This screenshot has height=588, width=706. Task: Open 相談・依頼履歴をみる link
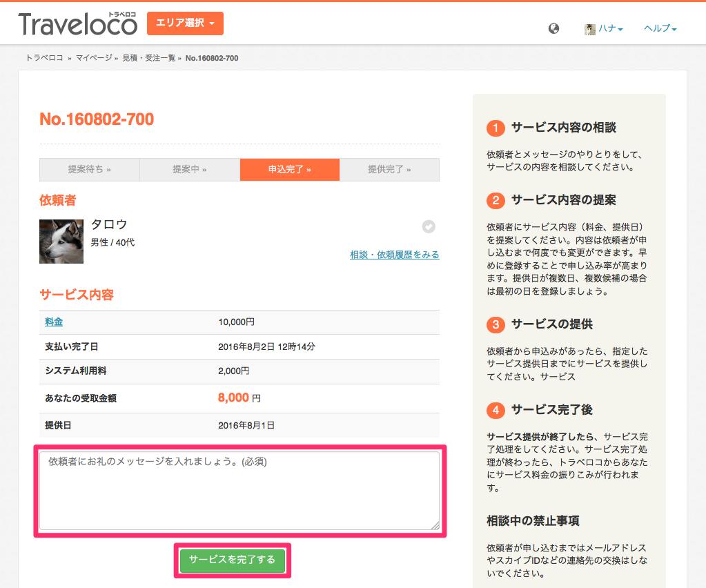click(x=395, y=255)
